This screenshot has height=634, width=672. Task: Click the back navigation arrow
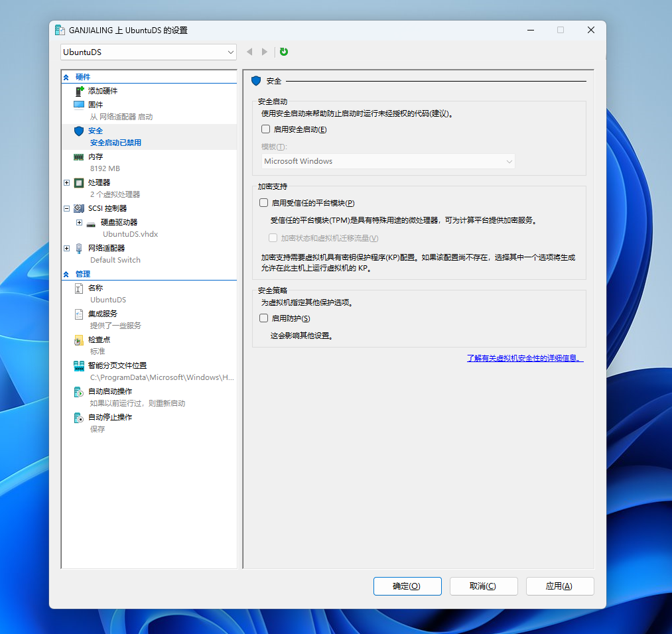click(249, 52)
